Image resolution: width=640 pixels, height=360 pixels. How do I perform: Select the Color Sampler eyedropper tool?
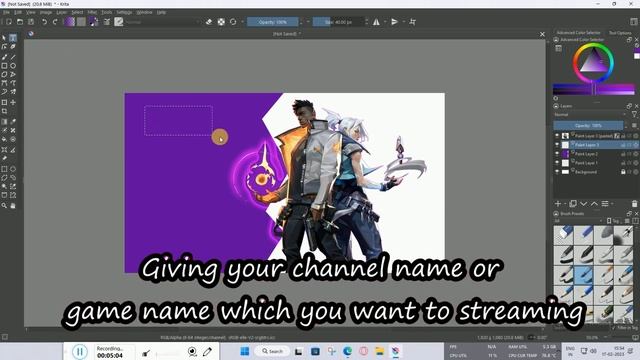(13, 122)
